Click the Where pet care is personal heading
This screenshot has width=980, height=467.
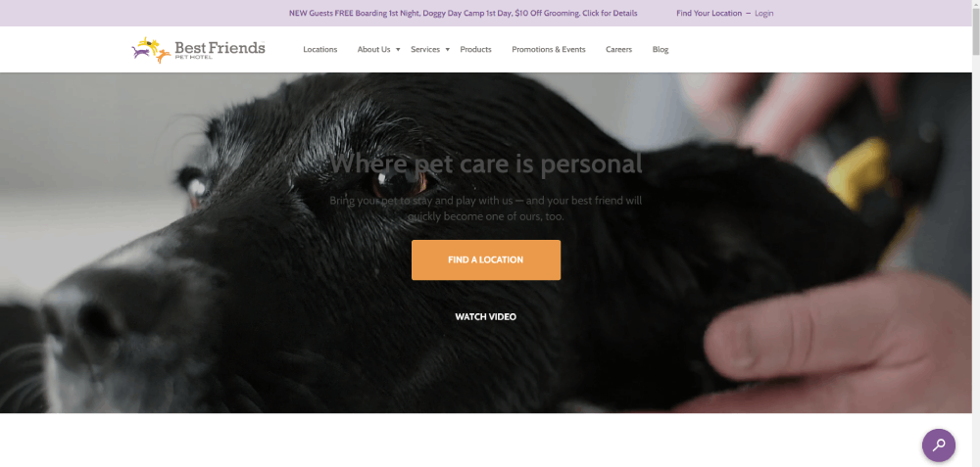(x=486, y=164)
